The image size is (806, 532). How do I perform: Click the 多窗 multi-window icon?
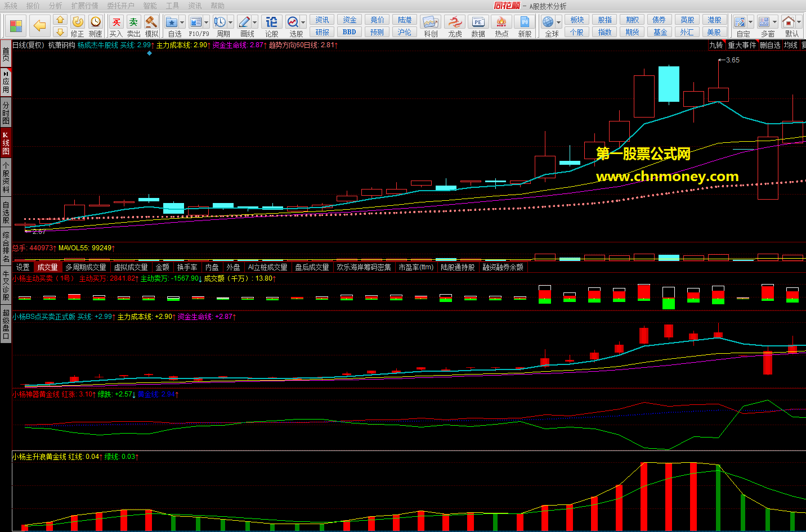[764, 22]
